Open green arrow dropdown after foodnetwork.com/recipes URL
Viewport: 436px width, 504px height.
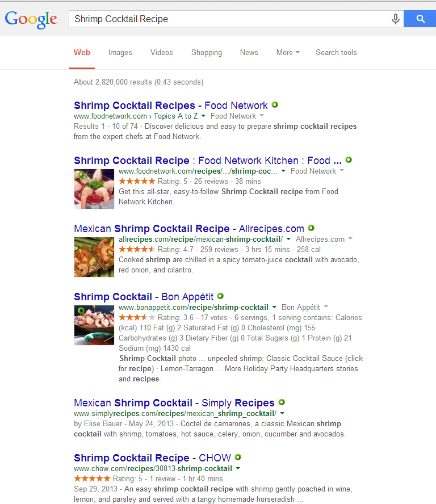(283, 171)
